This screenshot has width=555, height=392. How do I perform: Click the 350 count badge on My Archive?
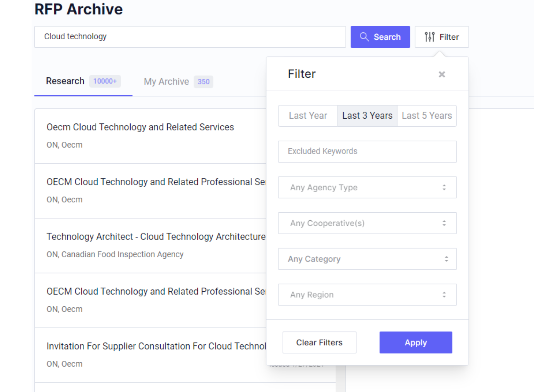coord(203,82)
